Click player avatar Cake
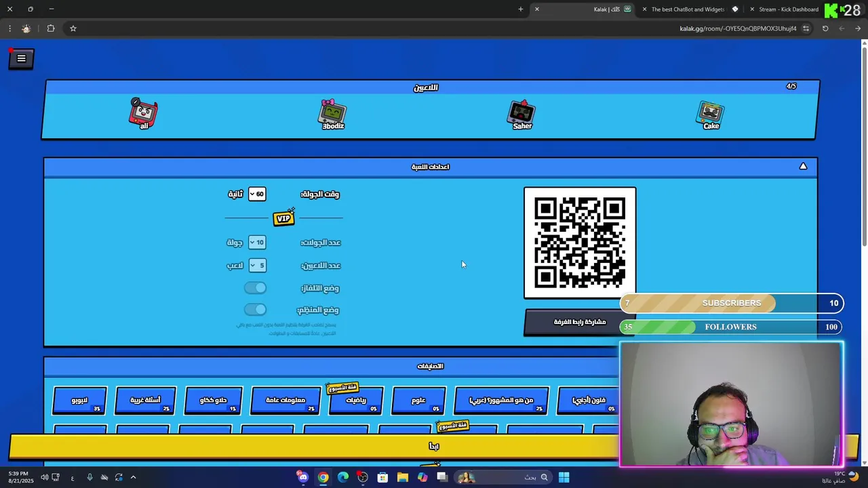The height and width of the screenshot is (488, 868). [x=711, y=114]
